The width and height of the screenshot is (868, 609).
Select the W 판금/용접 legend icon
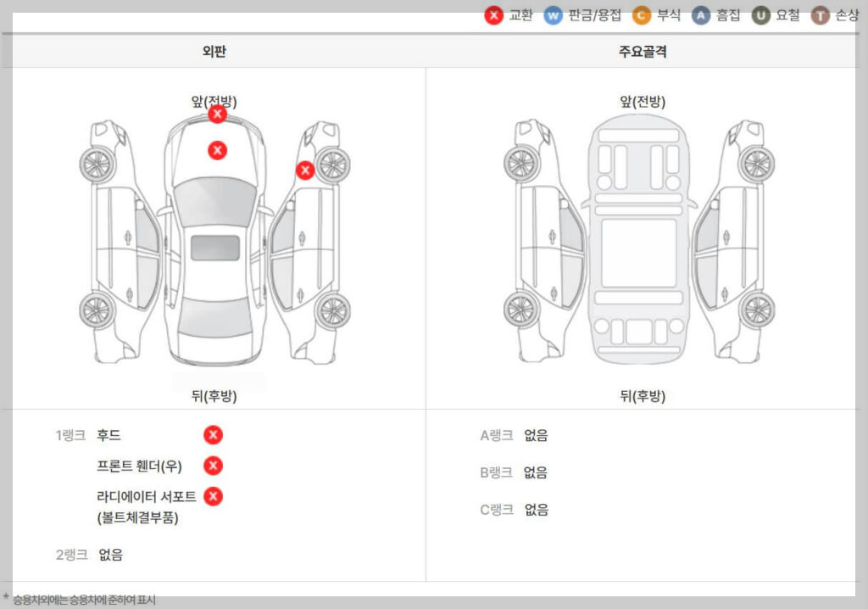(554, 14)
